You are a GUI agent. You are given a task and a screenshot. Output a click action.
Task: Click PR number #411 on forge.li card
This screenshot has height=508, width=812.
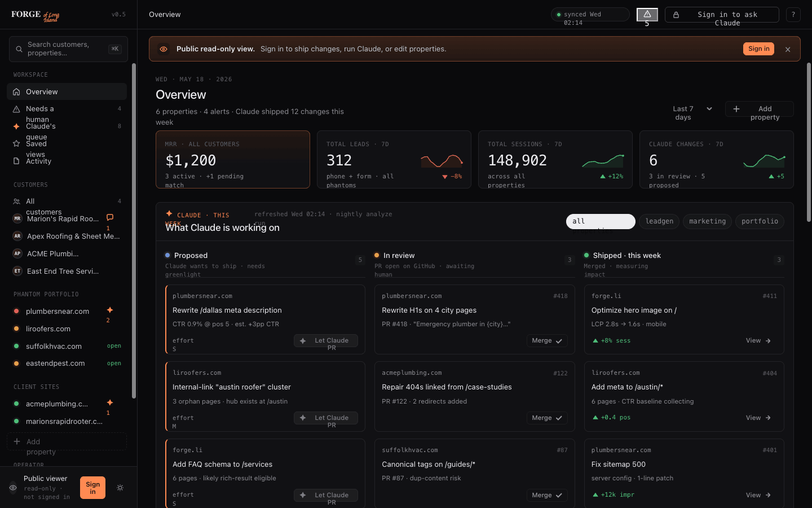pyautogui.click(x=770, y=296)
